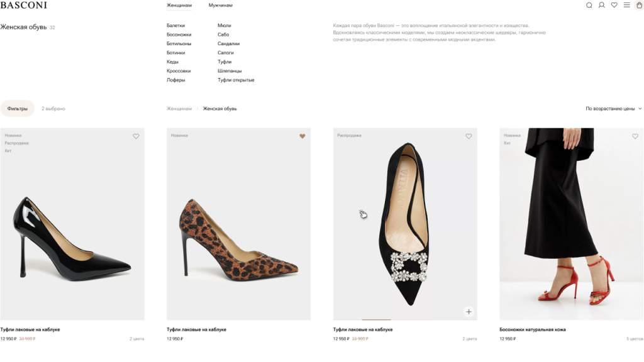
Task: Open the Фильтры filter panel
Action: coord(17,109)
